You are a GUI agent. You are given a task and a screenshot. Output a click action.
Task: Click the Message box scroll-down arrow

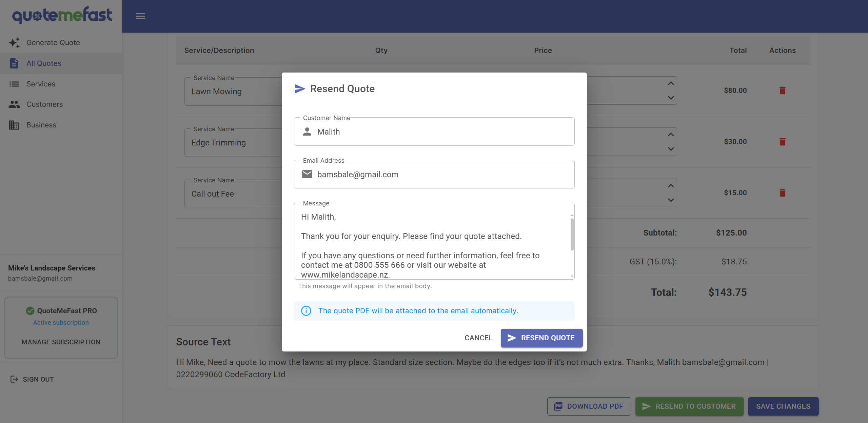click(572, 277)
